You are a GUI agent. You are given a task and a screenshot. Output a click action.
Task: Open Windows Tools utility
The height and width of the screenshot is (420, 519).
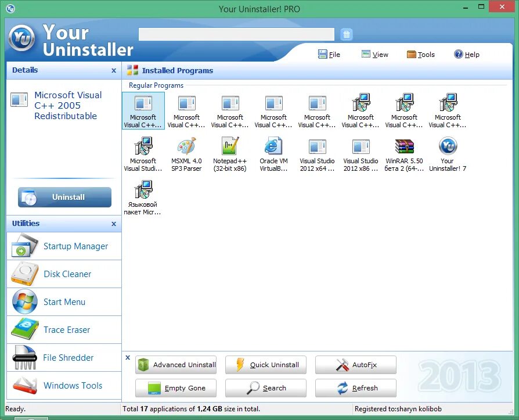tap(64, 385)
